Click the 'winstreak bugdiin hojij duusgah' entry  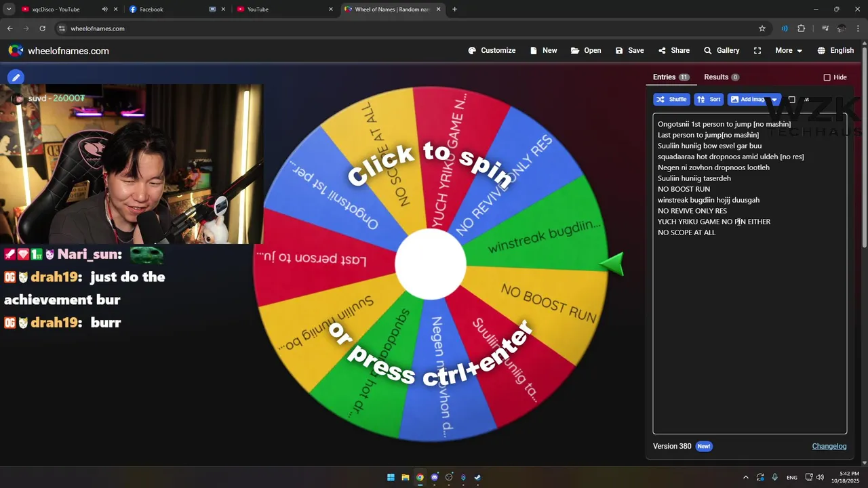(x=709, y=200)
